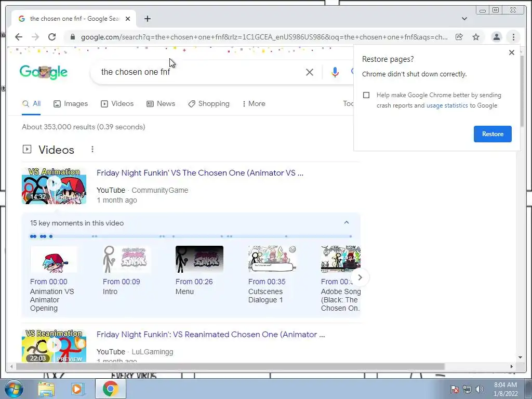
Task: Open the Chrome three-dot menu
Action: (x=513, y=37)
